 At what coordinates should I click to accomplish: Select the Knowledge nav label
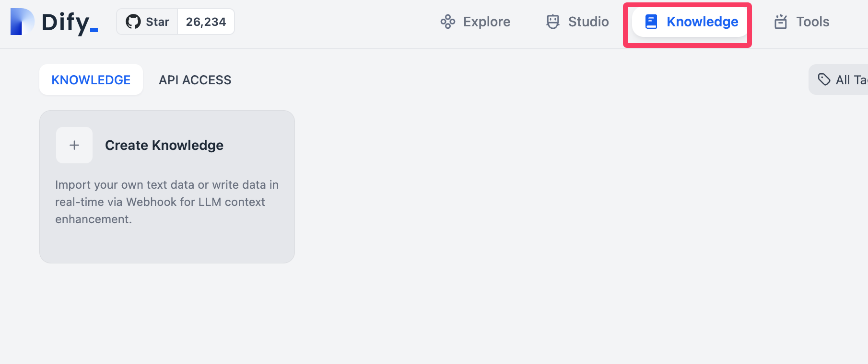(702, 22)
